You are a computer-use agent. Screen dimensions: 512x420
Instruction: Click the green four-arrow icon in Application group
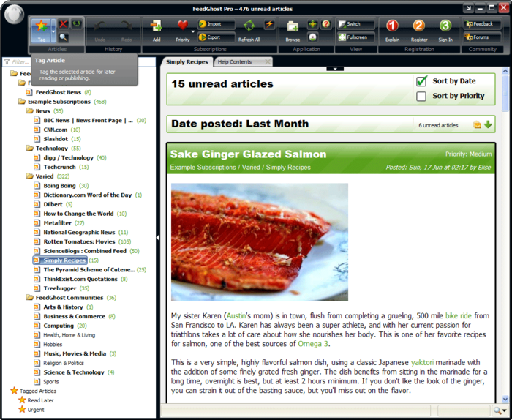tap(312, 24)
